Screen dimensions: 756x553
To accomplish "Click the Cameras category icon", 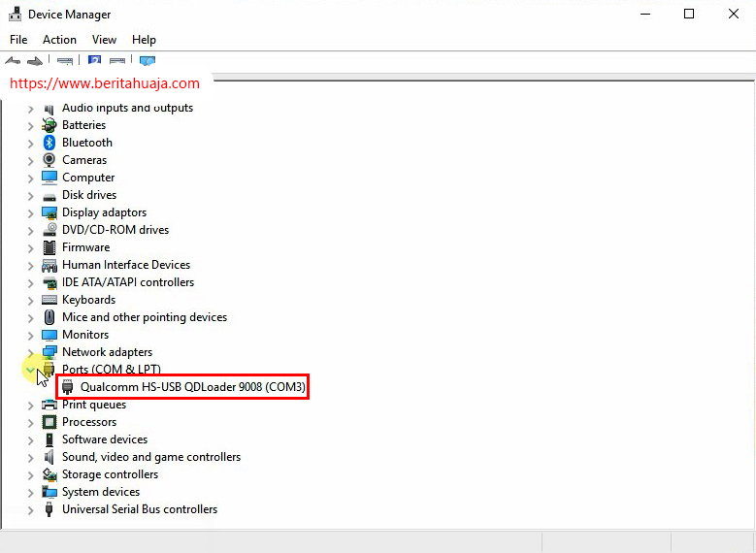I will tap(49, 160).
